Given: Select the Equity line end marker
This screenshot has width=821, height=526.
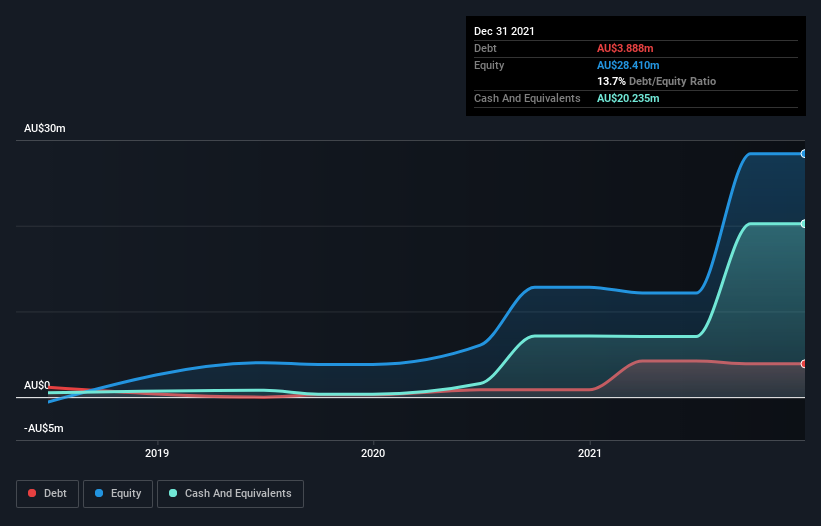Looking at the screenshot, I should 804,154.
